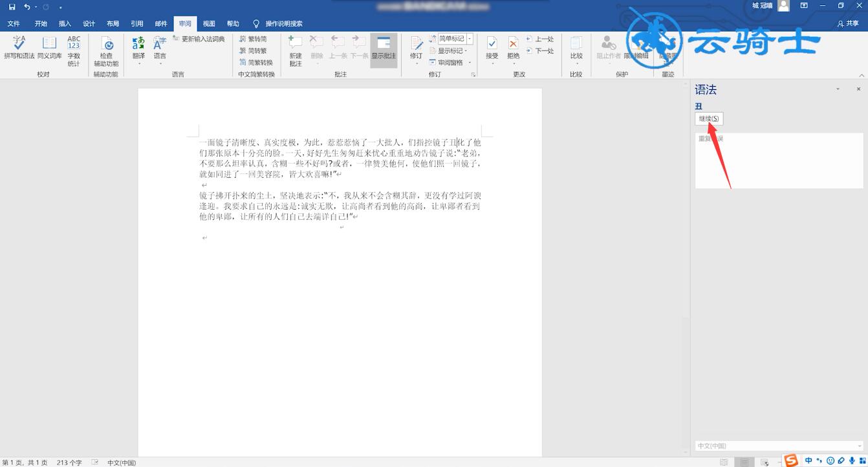The height and width of the screenshot is (467, 868).
Task: Open the 视图 ribbon tab
Action: tap(209, 24)
